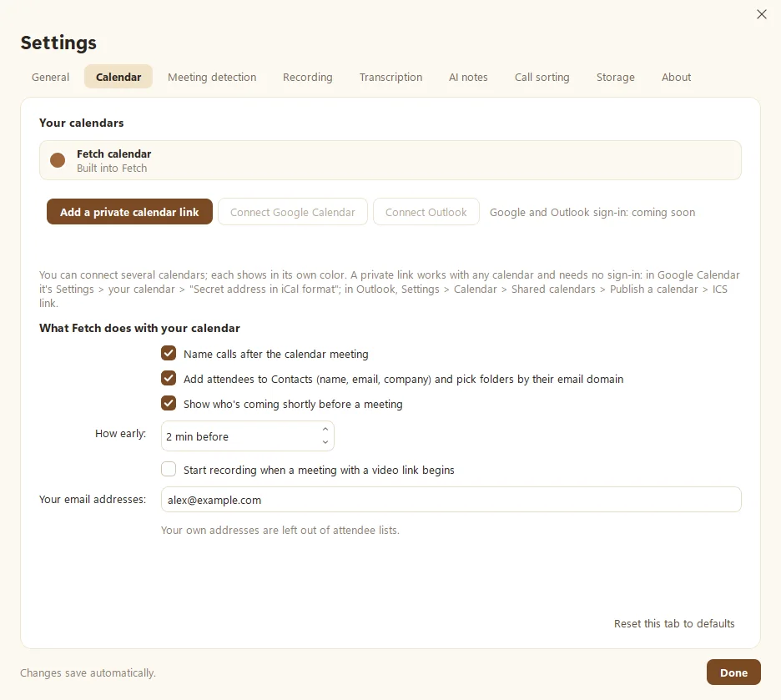This screenshot has height=700, width=781.
Task: Click the help paragraph about private calendar links
Action: point(390,290)
